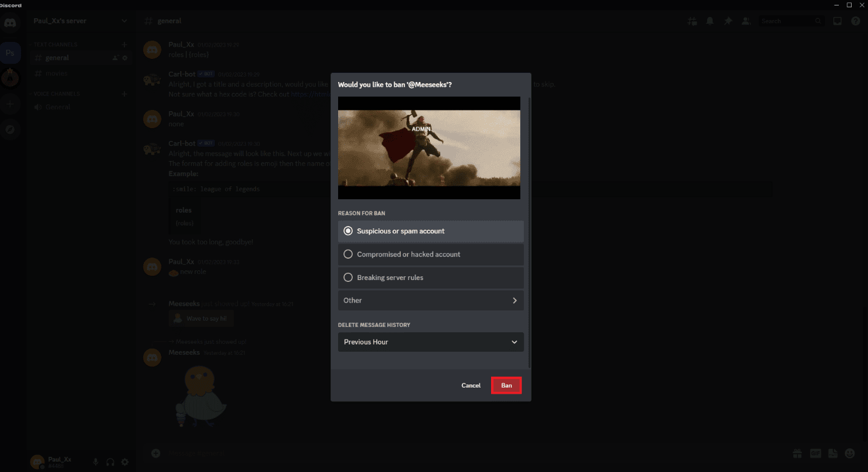Collapse the Text Channels category
Image resolution: width=868 pixels, height=472 pixels.
pos(55,44)
